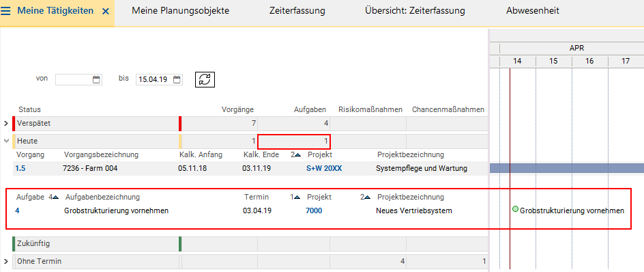Click Vorgänge count 7 in Verspätet row
The image size is (644, 272).
point(253,123)
